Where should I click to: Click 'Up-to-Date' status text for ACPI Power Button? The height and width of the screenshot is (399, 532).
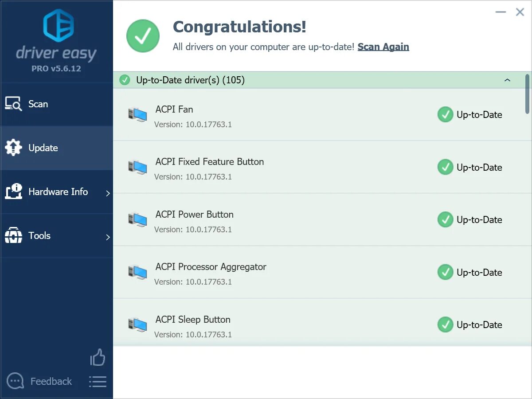[x=479, y=220]
